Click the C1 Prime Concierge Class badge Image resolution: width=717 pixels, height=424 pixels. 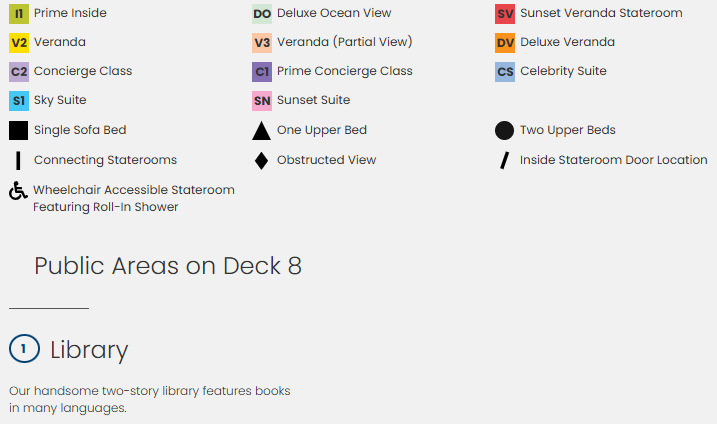click(262, 72)
